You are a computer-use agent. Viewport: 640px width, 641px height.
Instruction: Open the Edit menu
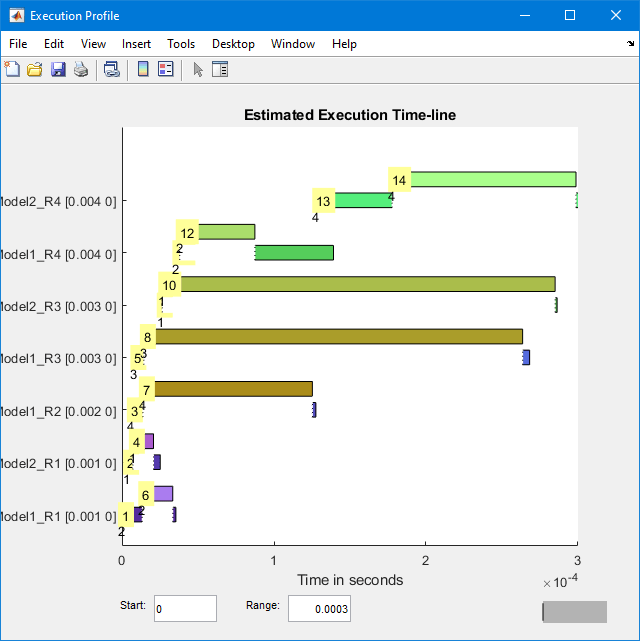coord(54,44)
